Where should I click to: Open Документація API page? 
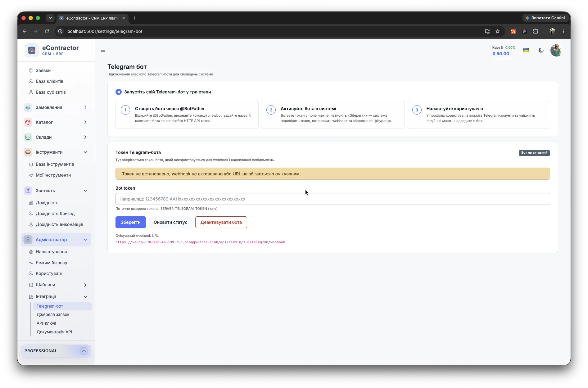coord(54,332)
